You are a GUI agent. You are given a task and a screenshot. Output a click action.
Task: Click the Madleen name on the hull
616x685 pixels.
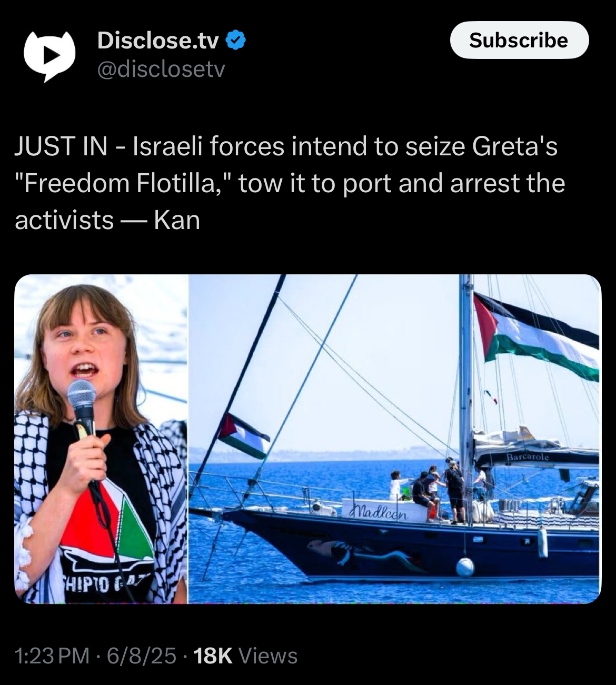(378, 512)
